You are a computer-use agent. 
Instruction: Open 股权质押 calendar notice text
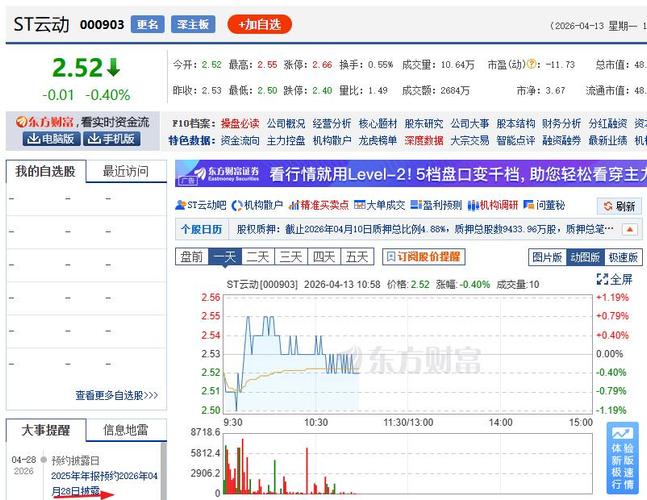[425, 229]
